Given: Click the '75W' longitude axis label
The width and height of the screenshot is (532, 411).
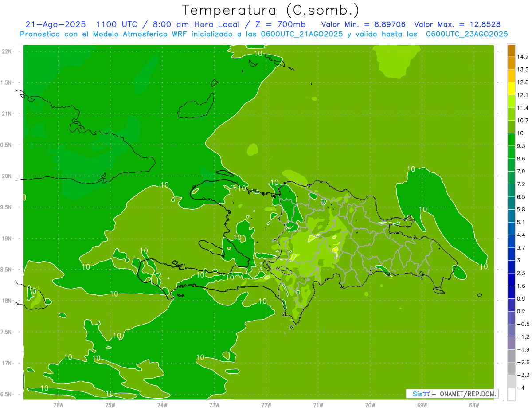Looking at the screenshot, I should pos(110,405).
